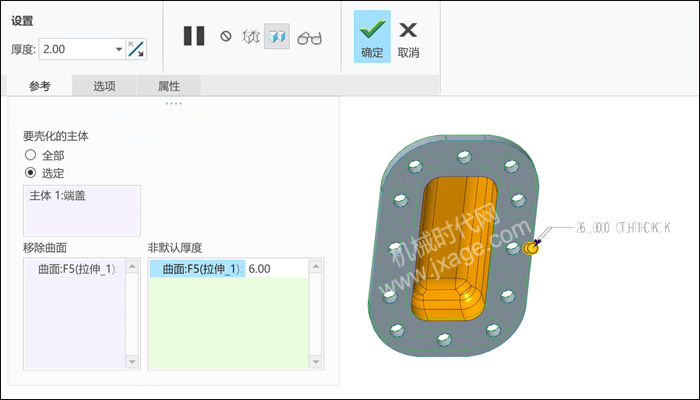
Task: Cancel with the 取消 button
Action: point(408,39)
